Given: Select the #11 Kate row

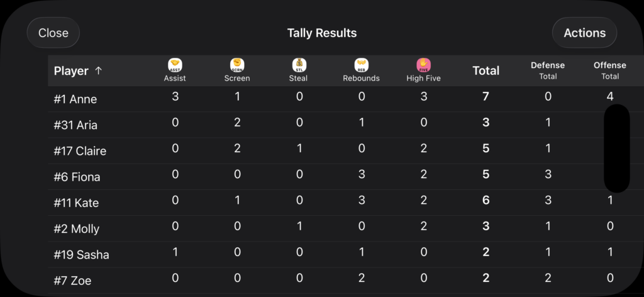Looking at the screenshot, I should pos(77,203).
